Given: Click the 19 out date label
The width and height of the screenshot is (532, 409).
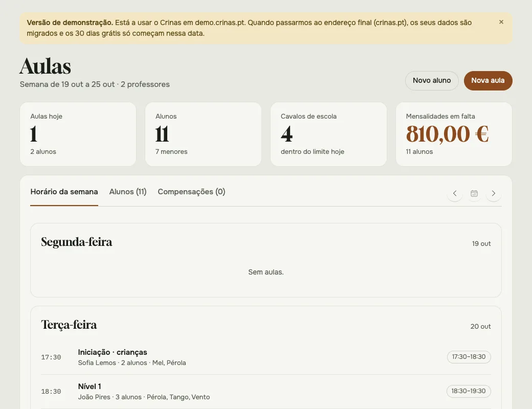Looking at the screenshot, I should click(481, 243).
